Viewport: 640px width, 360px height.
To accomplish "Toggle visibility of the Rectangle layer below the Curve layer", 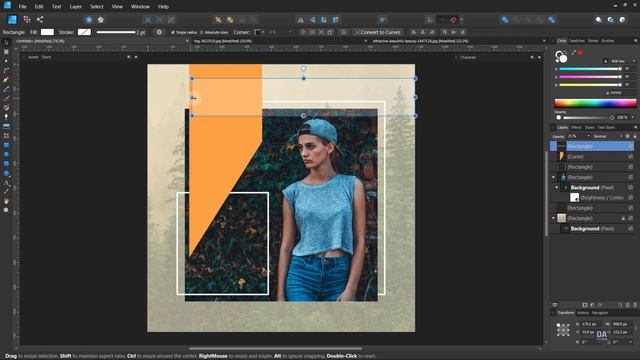I will tap(631, 167).
